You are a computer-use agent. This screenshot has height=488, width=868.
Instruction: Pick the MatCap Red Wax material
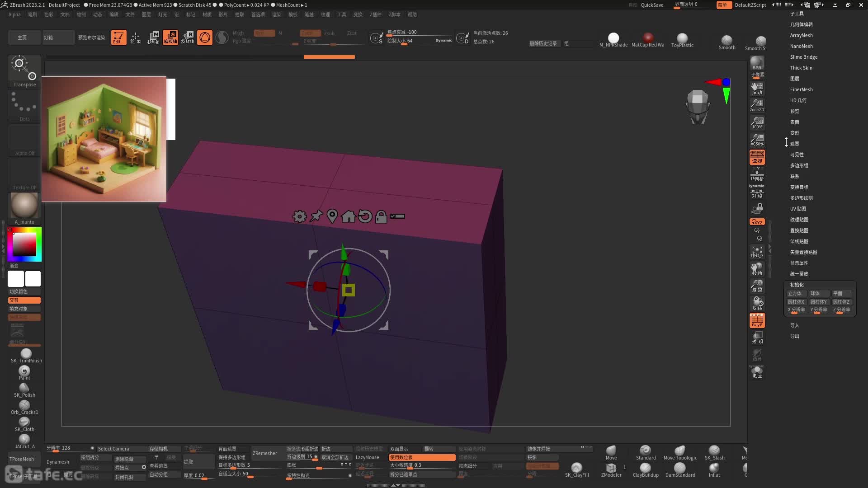648,40
